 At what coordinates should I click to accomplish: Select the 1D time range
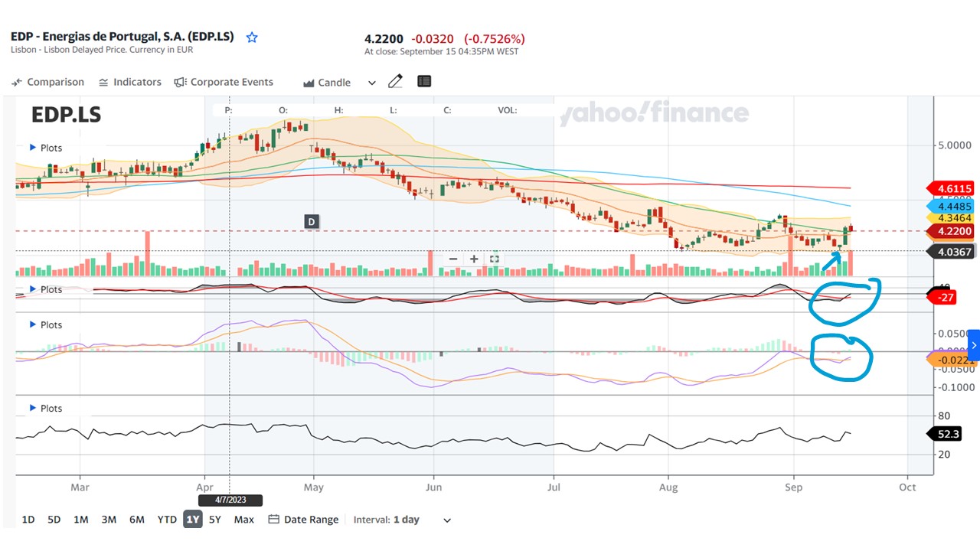click(x=28, y=520)
